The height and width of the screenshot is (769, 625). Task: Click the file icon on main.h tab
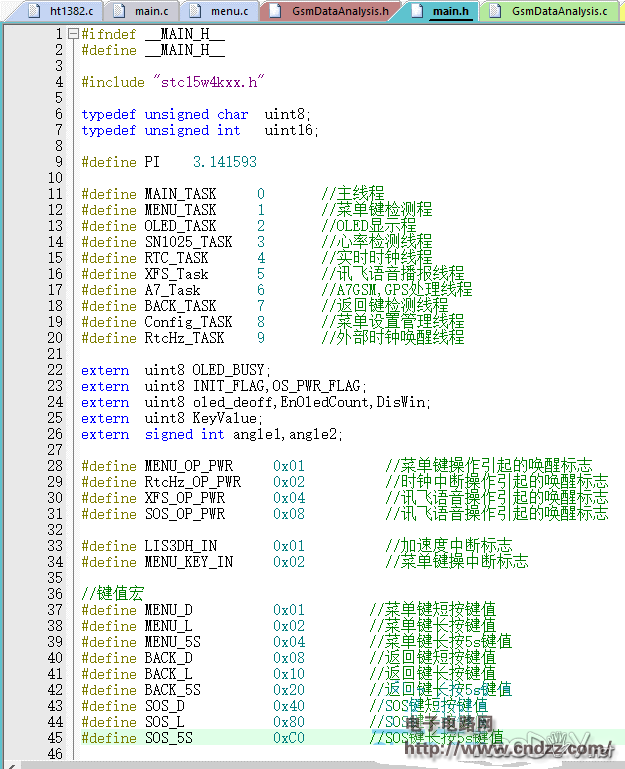[416, 11]
